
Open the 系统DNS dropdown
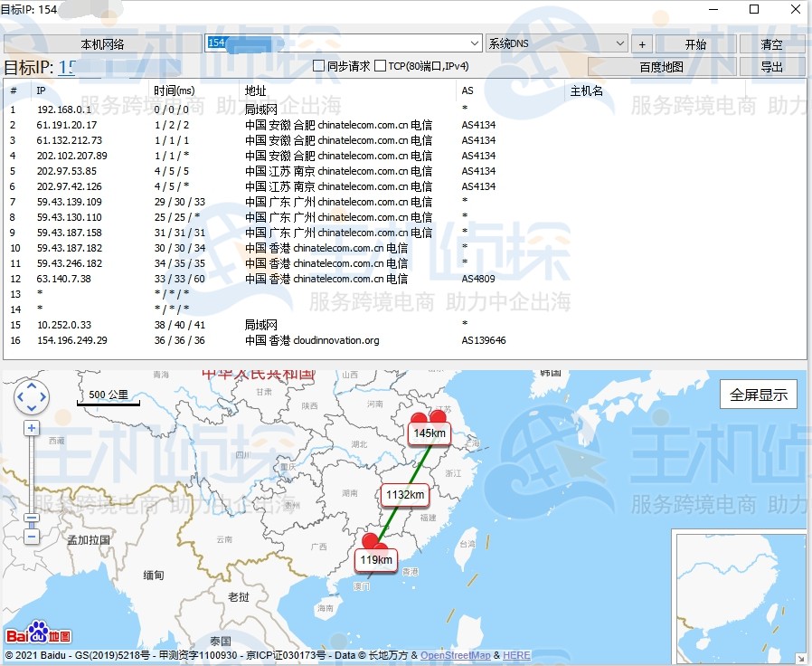620,43
